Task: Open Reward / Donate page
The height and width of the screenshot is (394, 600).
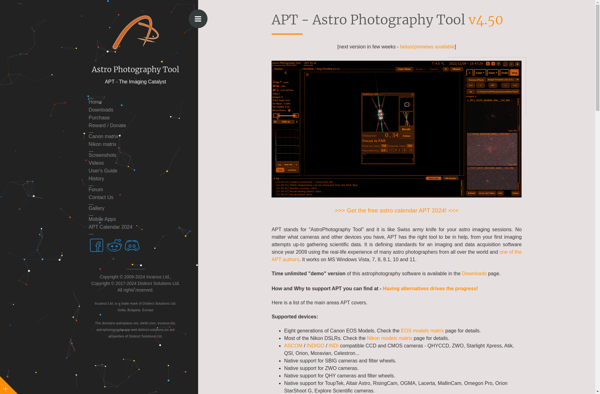Action: coord(107,125)
